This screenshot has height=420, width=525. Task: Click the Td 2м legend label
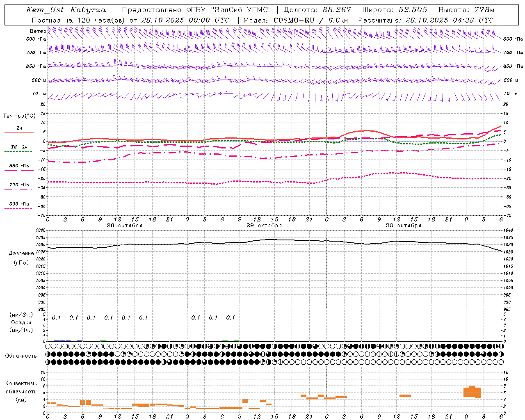click(x=19, y=147)
